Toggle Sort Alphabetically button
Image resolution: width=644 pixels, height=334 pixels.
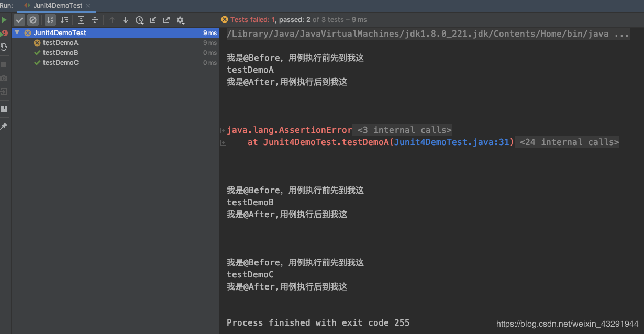point(50,20)
